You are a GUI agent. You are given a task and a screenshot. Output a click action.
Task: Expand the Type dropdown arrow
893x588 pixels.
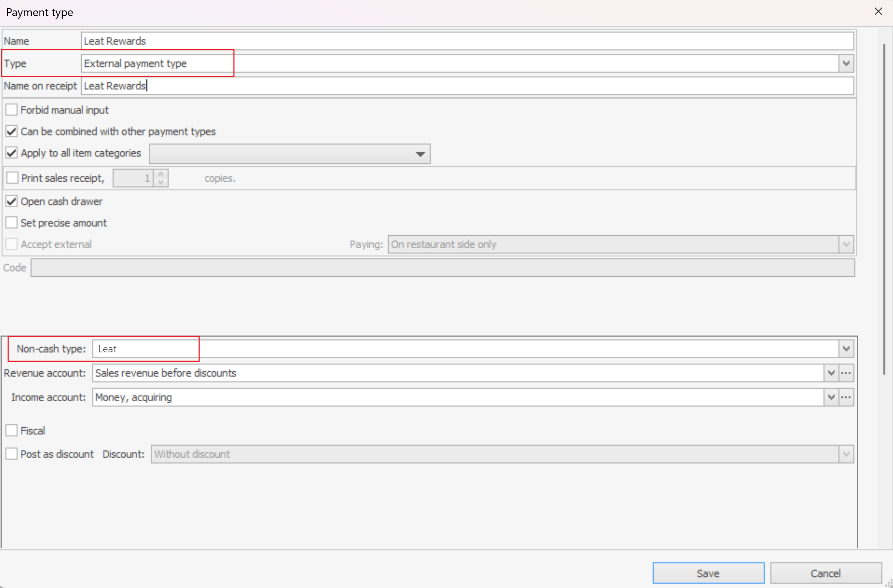tap(846, 63)
